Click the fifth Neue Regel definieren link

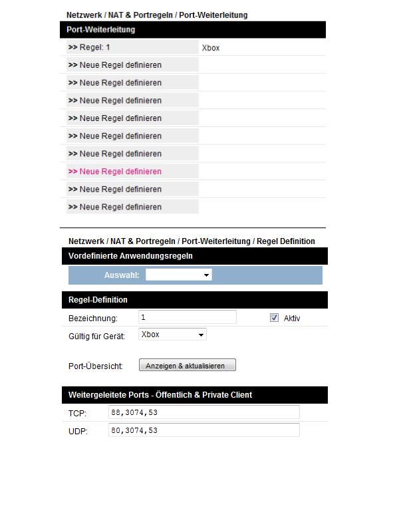pyautogui.click(x=120, y=136)
